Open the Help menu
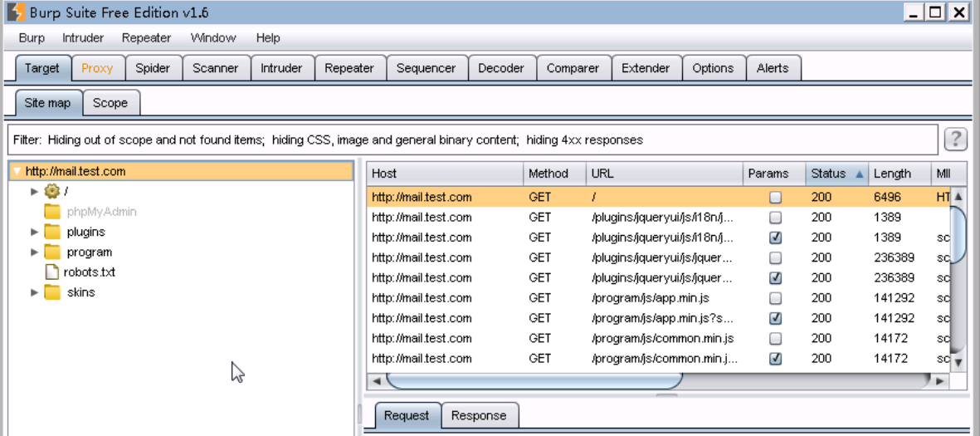 pyautogui.click(x=268, y=38)
